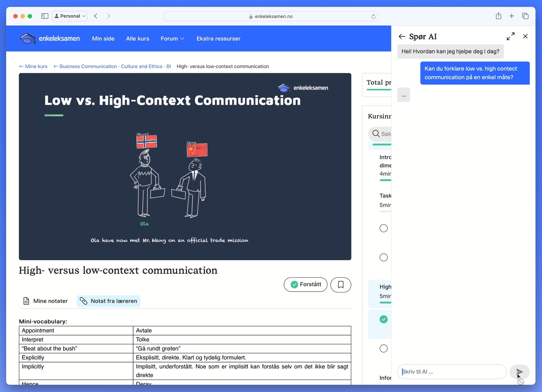Toggle the Forstått understood button

305,285
